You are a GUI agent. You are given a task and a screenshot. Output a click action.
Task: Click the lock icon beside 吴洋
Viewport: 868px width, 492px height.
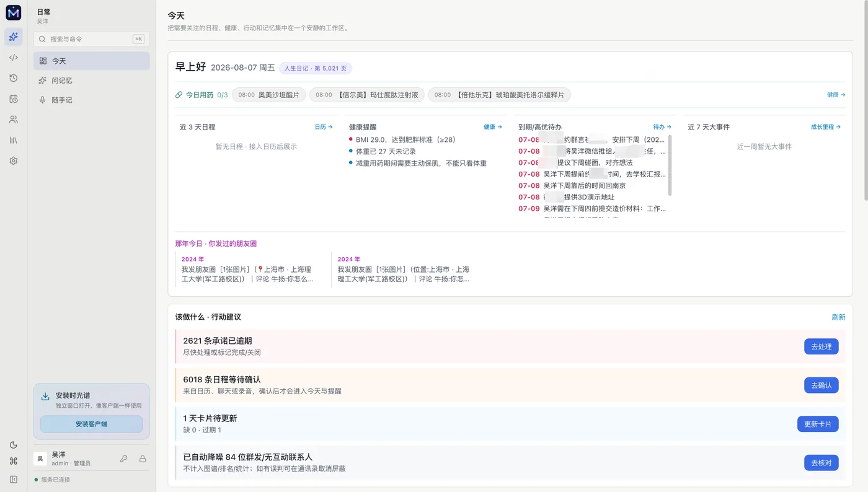tap(143, 459)
